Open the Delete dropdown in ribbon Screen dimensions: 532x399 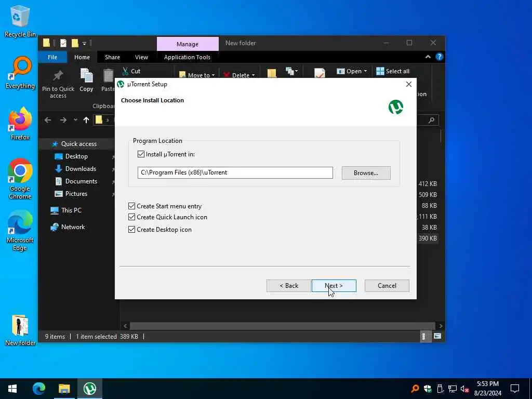pos(239,75)
